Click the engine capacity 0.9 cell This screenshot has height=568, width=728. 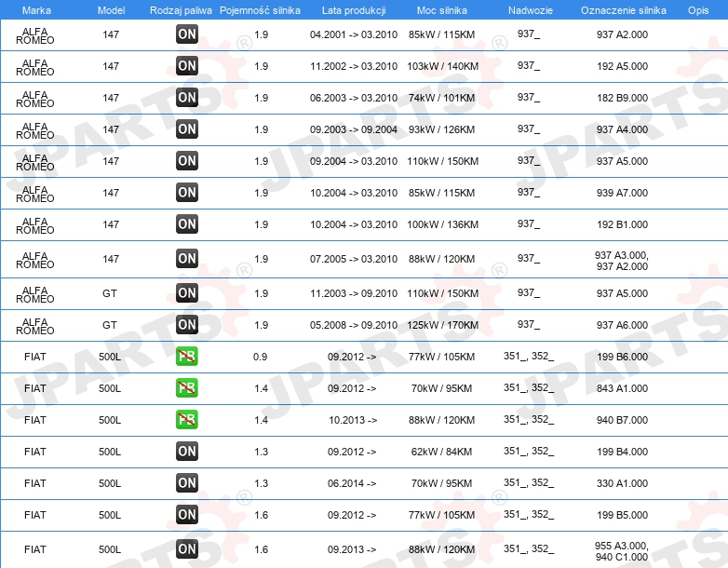[x=260, y=357]
